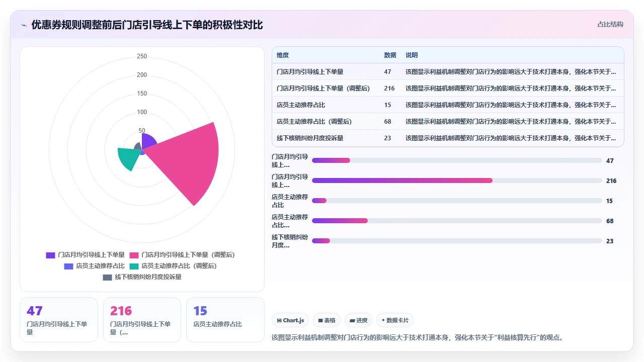Click the value 23 in the table
Viewport: 644px width, 362px height.
(387, 138)
